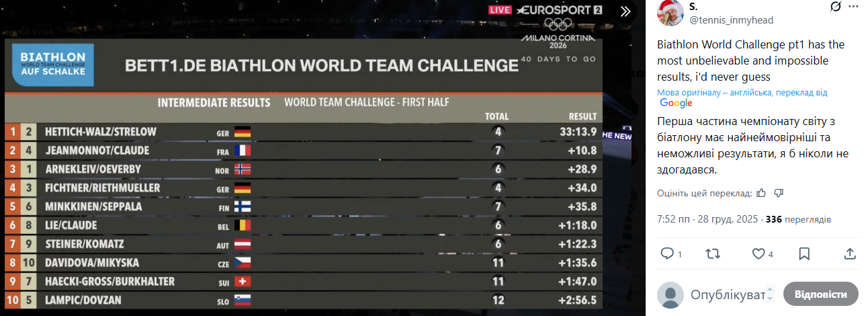Click the small scroll arrows in reply field
Viewport: 868px width, 316px height.
point(771,294)
